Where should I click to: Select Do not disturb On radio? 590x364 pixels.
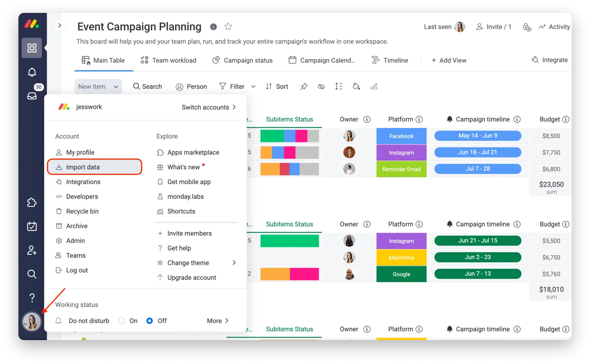(121, 321)
